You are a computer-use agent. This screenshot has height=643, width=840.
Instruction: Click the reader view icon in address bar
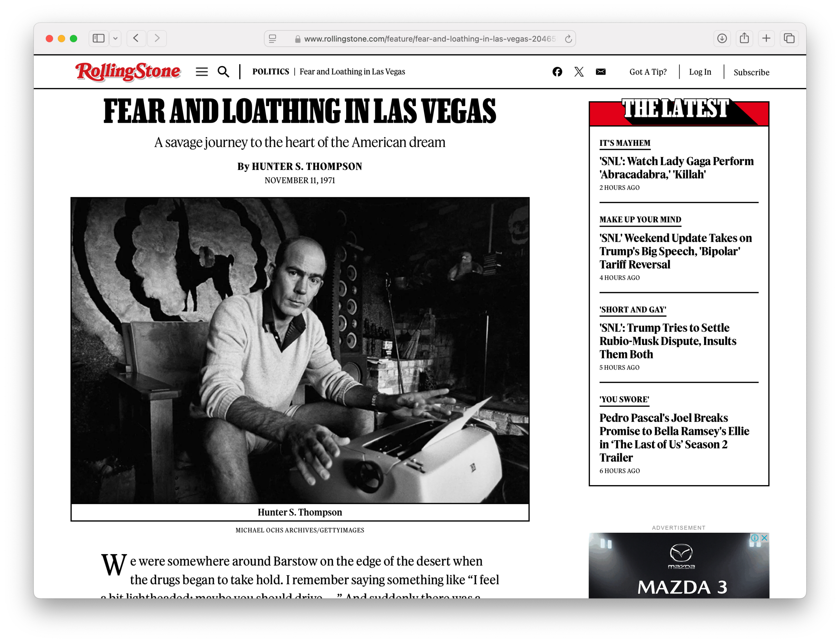pyautogui.click(x=273, y=39)
